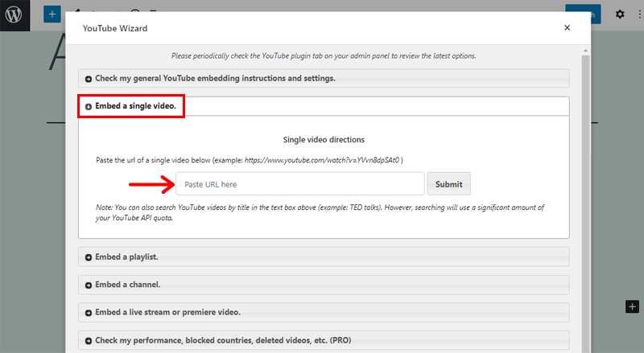This screenshot has height=353, width=644.
Task: Click the 'Single video directions' heading
Action: tap(324, 140)
